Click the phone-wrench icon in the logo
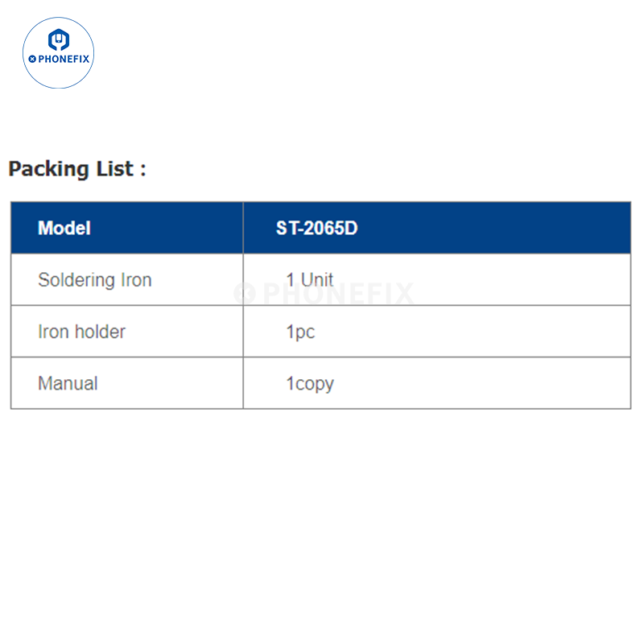The height and width of the screenshot is (644, 644). 58,39
